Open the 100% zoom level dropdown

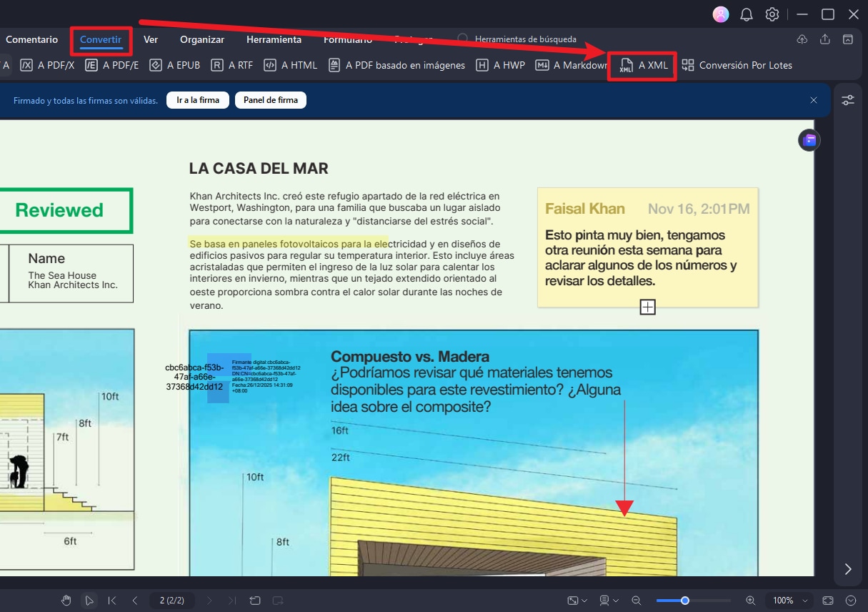790,601
